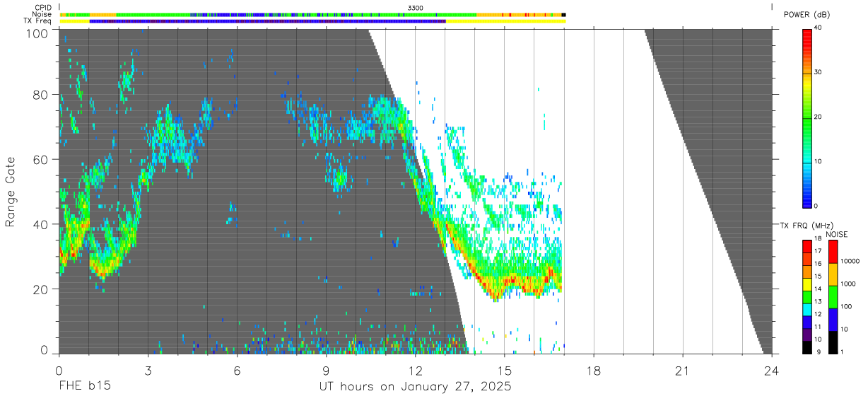Click the "POWER (dB)" legend title
Image resolution: width=868 pixels, height=401 pixels.
coord(807,14)
